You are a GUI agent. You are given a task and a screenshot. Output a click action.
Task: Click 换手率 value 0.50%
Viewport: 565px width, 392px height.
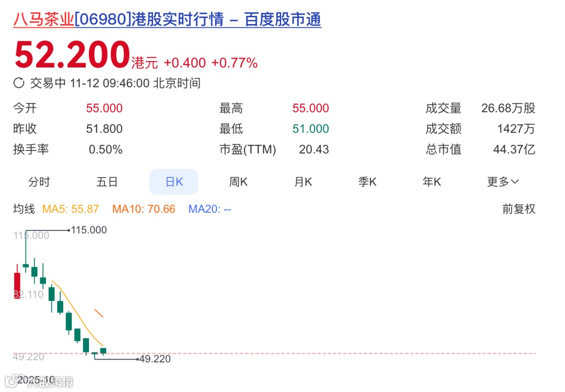pos(106,149)
